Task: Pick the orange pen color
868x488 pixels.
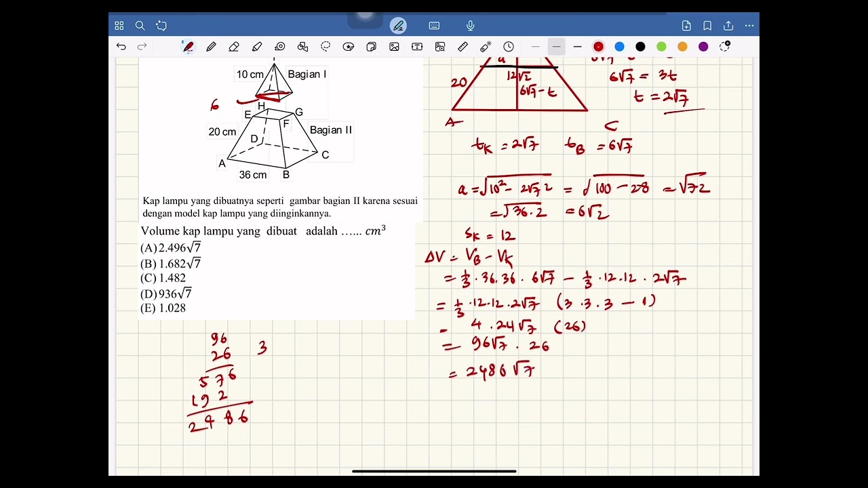Action: (x=682, y=47)
